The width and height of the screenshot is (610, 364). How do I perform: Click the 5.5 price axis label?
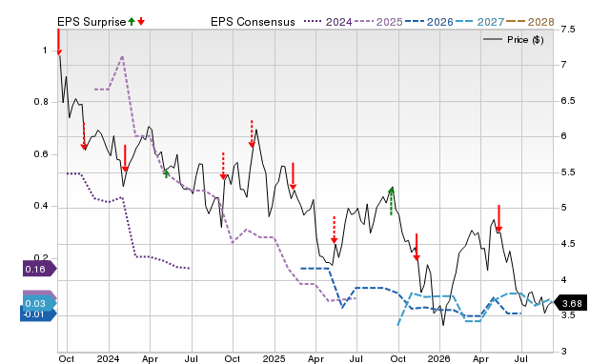click(x=568, y=172)
